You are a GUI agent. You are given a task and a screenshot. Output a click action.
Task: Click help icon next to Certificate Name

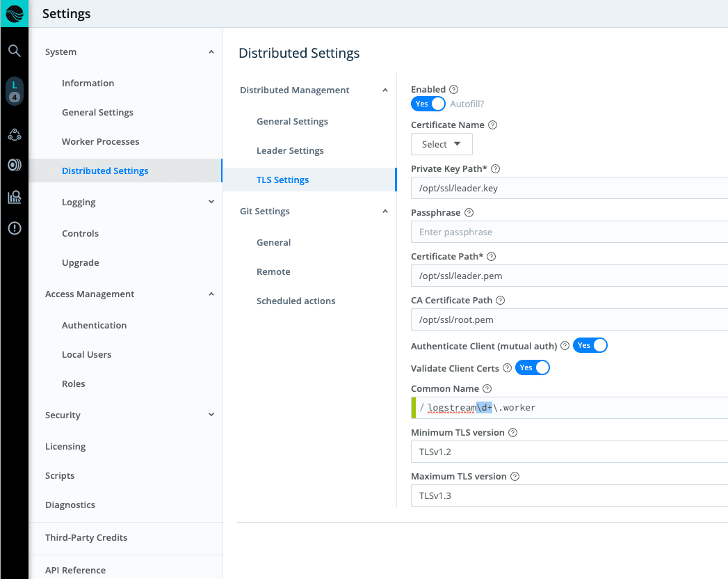tap(493, 125)
